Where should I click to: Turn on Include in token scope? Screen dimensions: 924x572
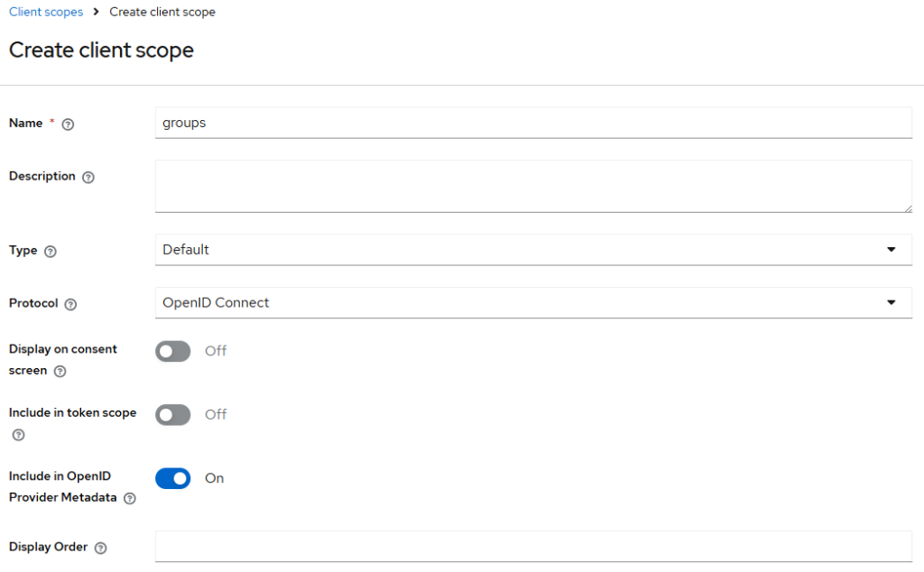[x=173, y=415]
